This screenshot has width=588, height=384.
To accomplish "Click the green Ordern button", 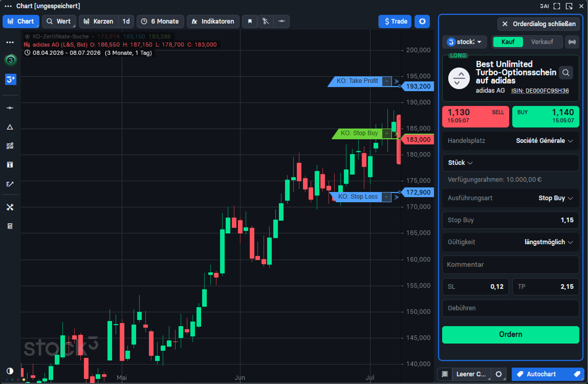I will pyautogui.click(x=510, y=335).
